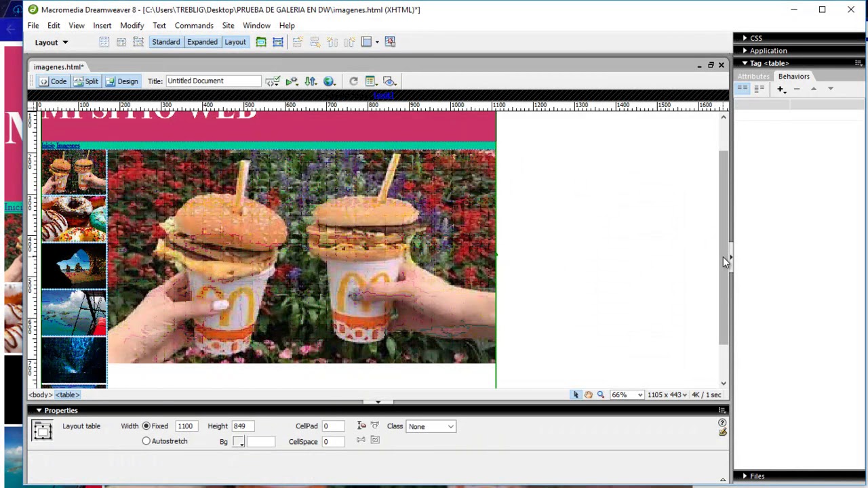The width and height of the screenshot is (868, 488).
Task: Open the Site menu
Action: 229,26
